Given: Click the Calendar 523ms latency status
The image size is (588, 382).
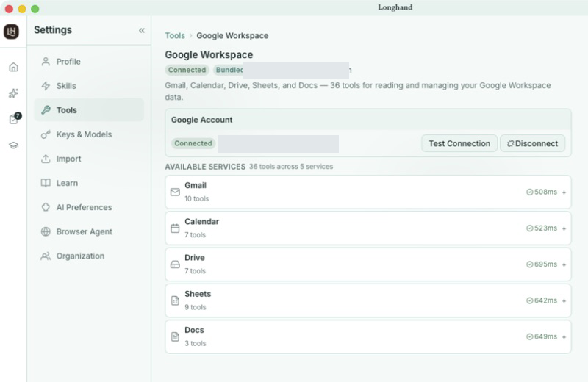Looking at the screenshot, I should tap(542, 228).
